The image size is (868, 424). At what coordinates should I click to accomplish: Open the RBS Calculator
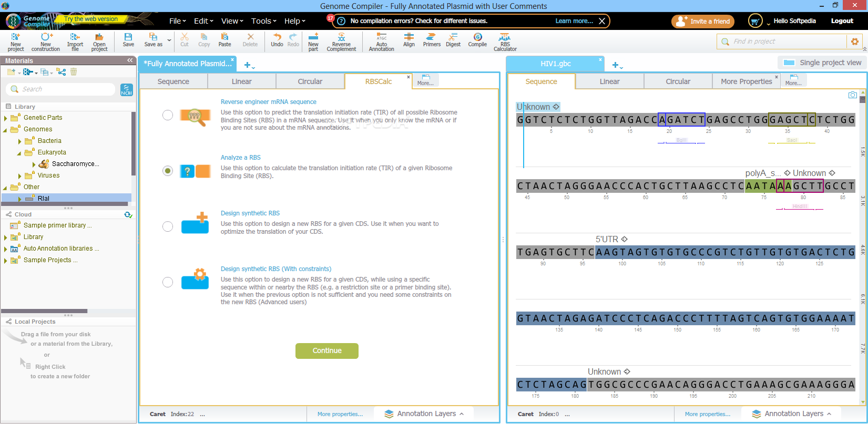tap(505, 42)
